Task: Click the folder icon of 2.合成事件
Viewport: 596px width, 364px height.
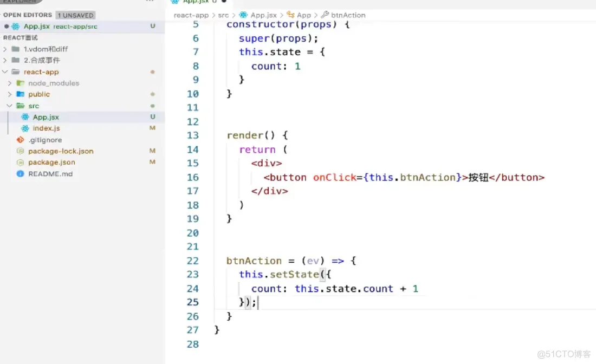Action: pos(16,60)
